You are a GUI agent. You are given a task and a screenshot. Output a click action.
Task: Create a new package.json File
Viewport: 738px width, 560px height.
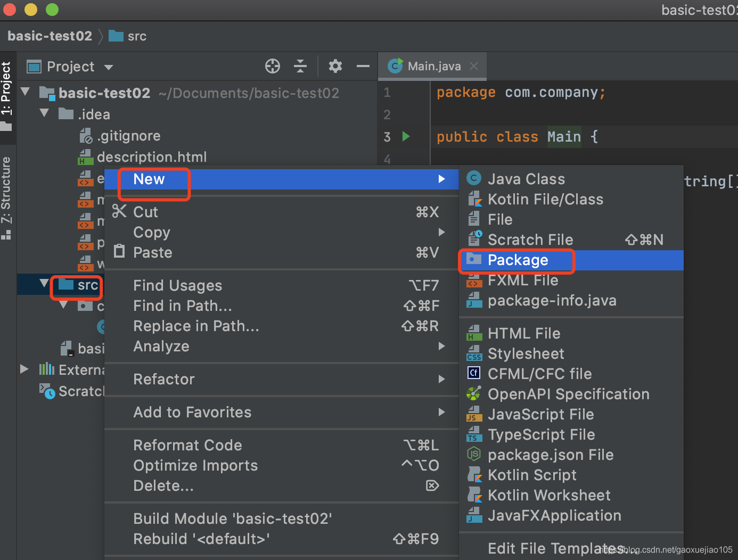(571, 455)
